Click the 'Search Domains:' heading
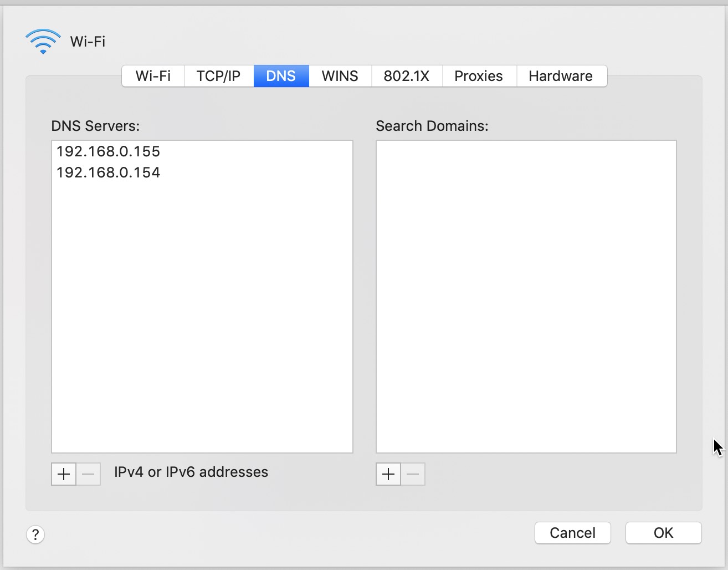The width and height of the screenshot is (728, 570). coord(432,126)
